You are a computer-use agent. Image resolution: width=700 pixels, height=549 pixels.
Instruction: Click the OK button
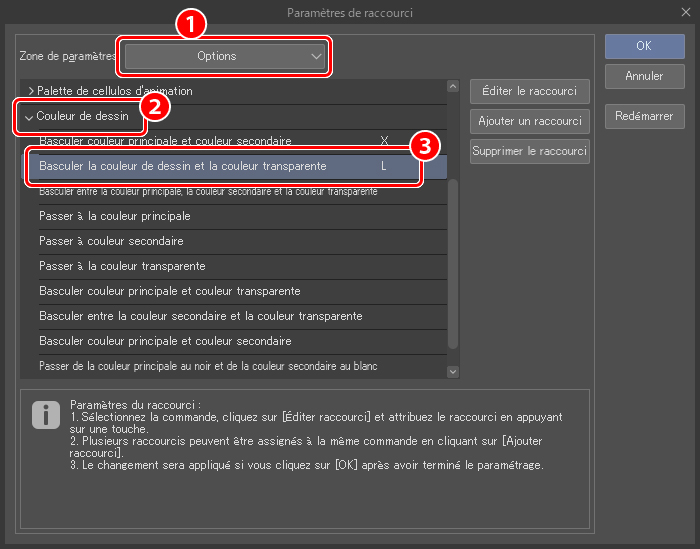[644, 46]
